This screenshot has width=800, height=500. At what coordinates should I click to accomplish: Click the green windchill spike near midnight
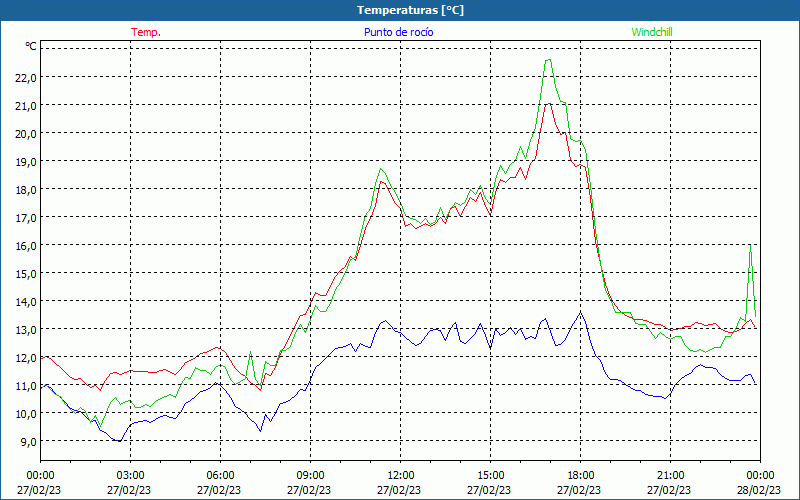750,246
